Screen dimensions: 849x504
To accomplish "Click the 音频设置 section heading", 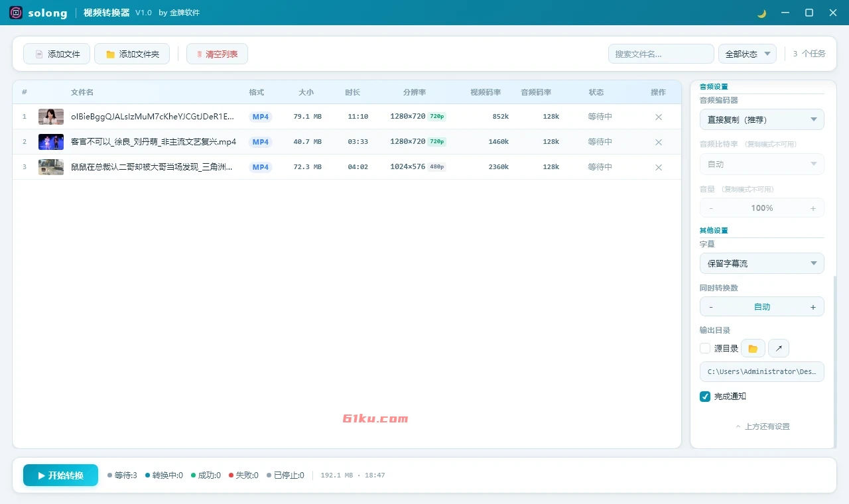I will click(714, 87).
